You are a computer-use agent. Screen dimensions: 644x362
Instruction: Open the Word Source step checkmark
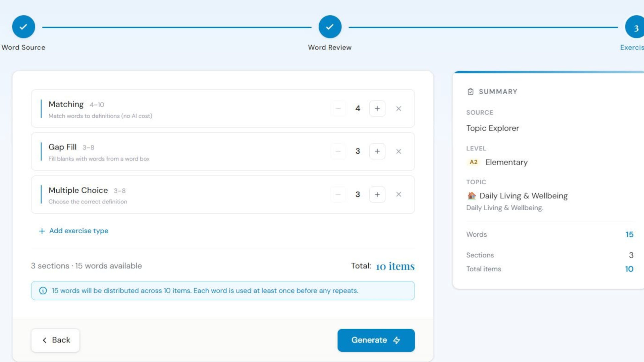23,27
